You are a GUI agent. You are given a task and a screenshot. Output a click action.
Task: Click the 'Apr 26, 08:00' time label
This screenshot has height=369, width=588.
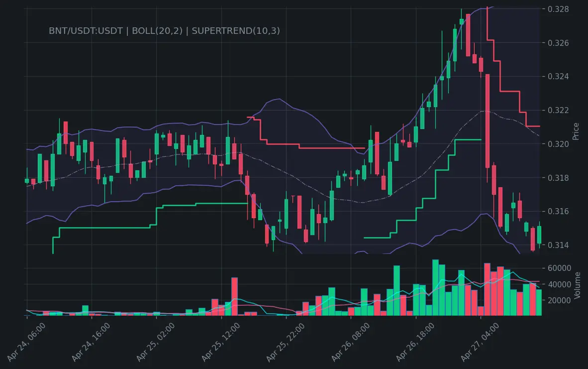pyautogui.click(x=350, y=342)
